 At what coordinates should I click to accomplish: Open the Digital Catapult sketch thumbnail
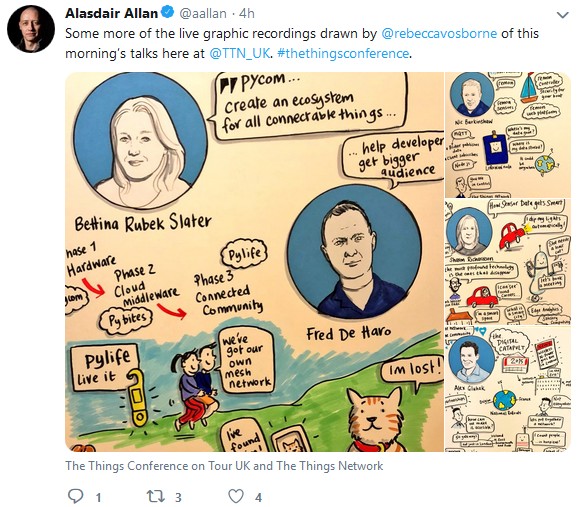(x=508, y=389)
